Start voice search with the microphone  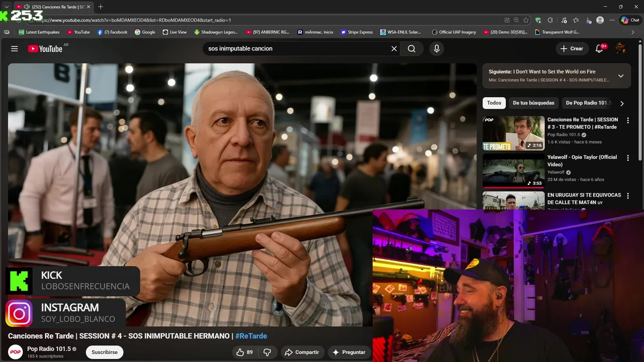(437, 49)
